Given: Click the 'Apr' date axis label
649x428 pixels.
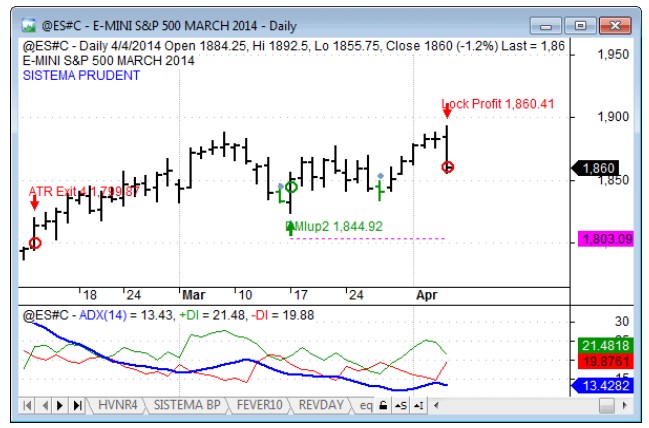Looking at the screenshot, I should pos(427,295).
